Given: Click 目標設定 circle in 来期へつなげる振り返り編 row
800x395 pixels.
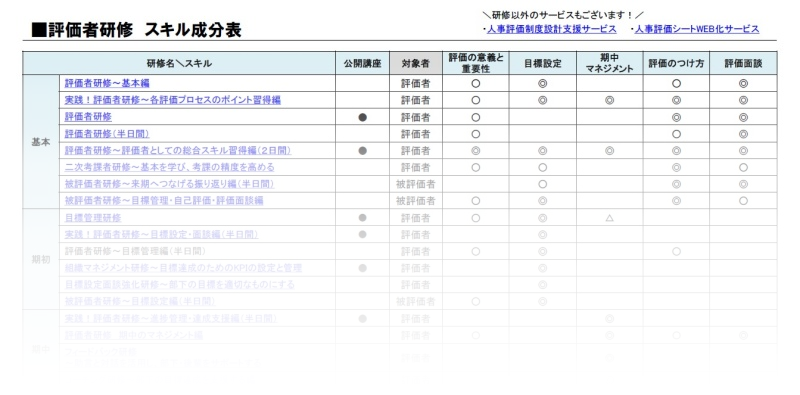Looking at the screenshot, I should 542,184.
